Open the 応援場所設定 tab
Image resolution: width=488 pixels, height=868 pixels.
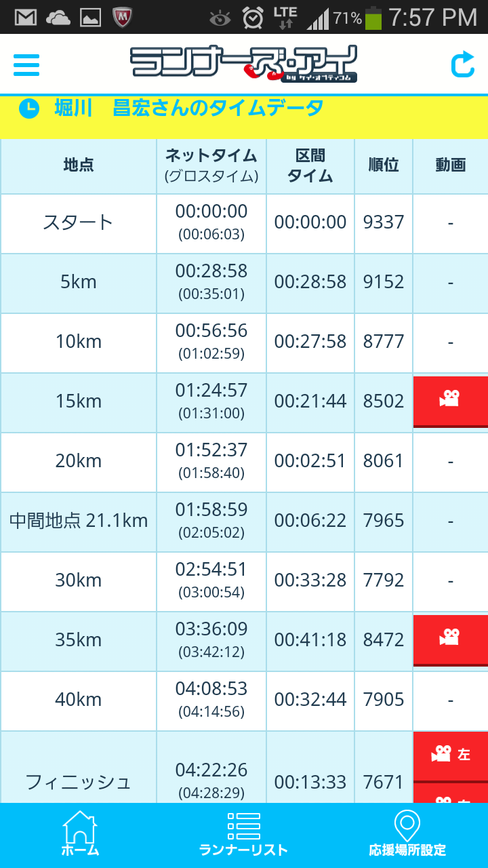click(x=407, y=835)
